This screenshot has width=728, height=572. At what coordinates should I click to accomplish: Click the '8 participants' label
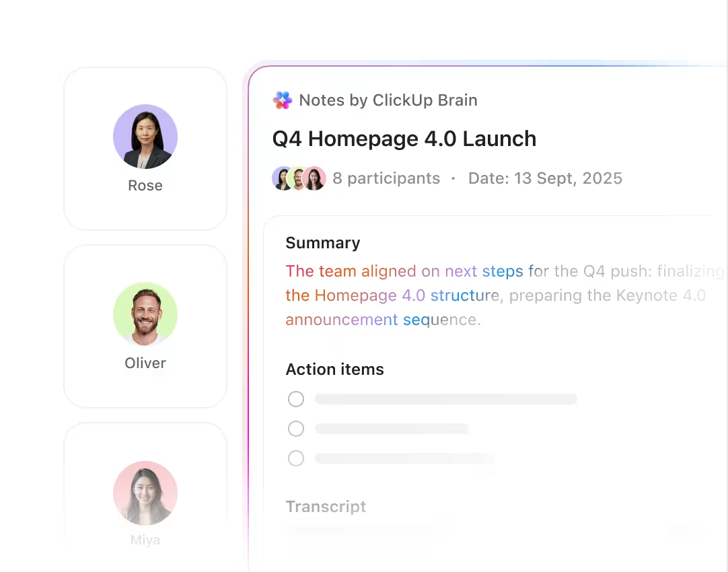[x=386, y=178]
